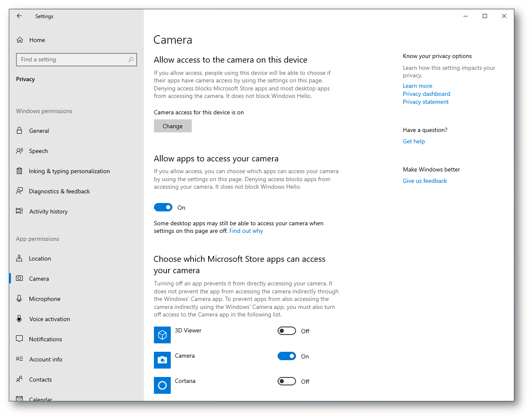
Task: Click the search magnifier icon
Action: pyautogui.click(x=131, y=60)
